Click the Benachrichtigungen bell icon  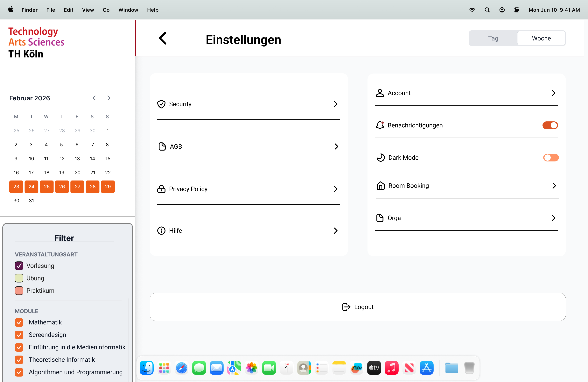[380, 125]
